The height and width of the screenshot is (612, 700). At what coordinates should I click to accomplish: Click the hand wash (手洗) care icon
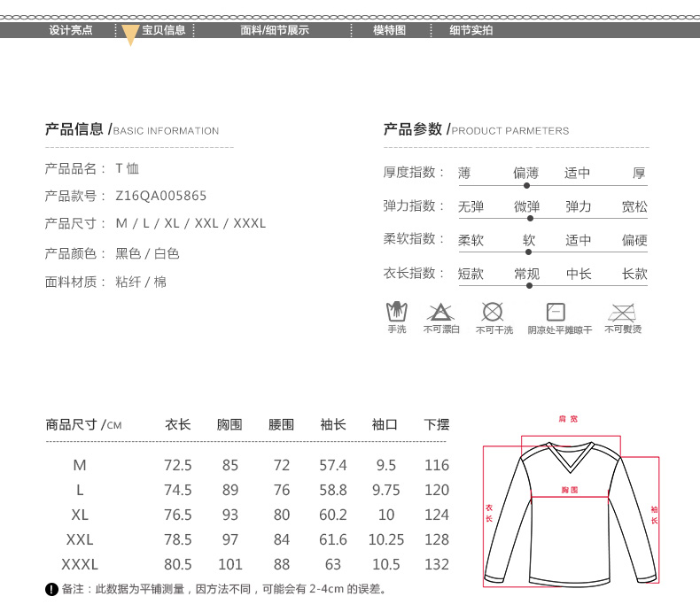click(396, 312)
